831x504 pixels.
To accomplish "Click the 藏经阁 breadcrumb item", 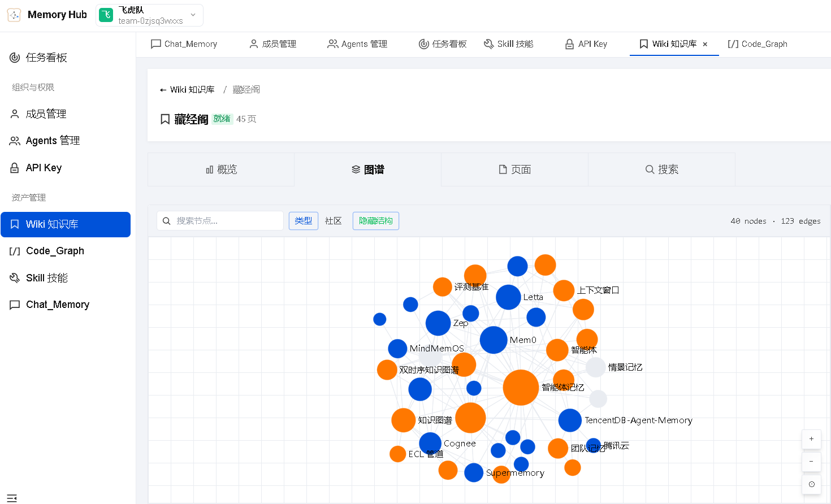I will click(x=246, y=90).
